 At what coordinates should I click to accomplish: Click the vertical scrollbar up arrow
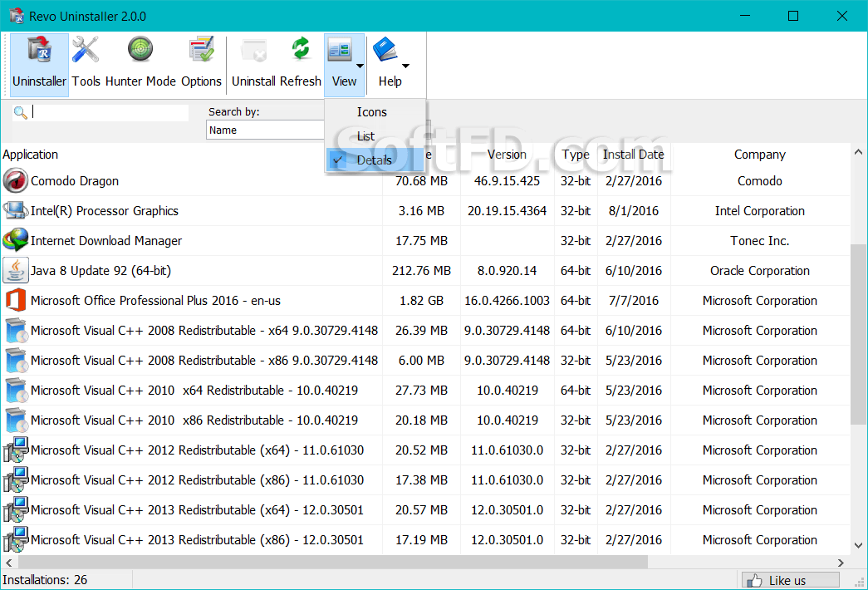pos(859,152)
